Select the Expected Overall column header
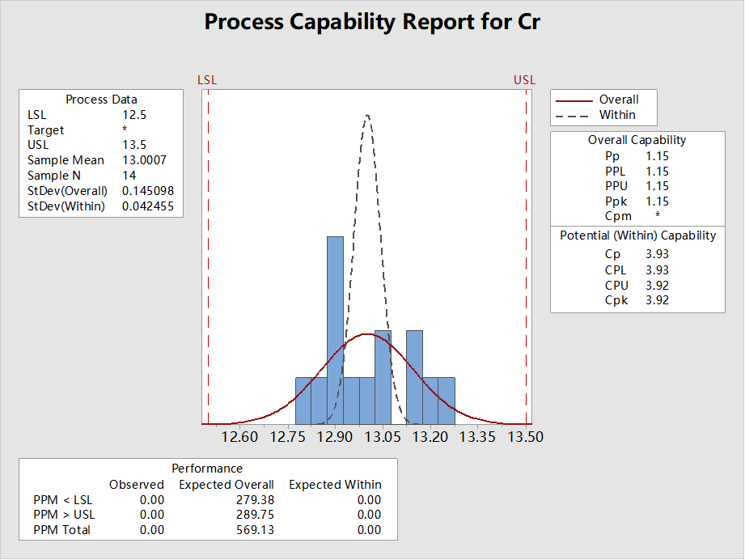Viewport: 745px width, 560px height. 226,485
